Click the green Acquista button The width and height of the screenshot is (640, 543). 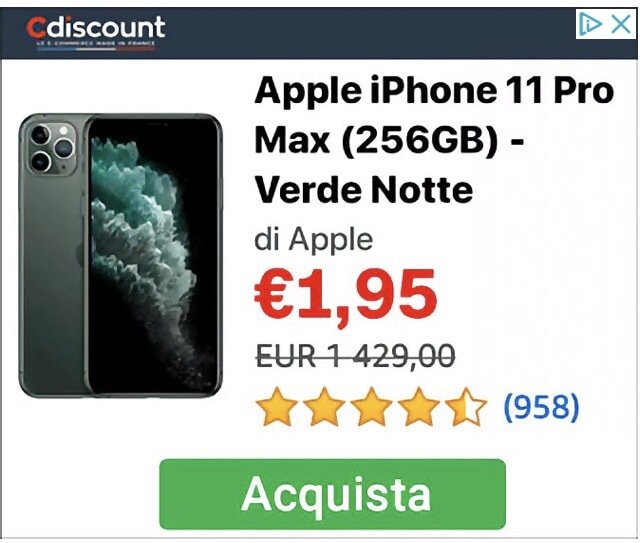[332, 494]
